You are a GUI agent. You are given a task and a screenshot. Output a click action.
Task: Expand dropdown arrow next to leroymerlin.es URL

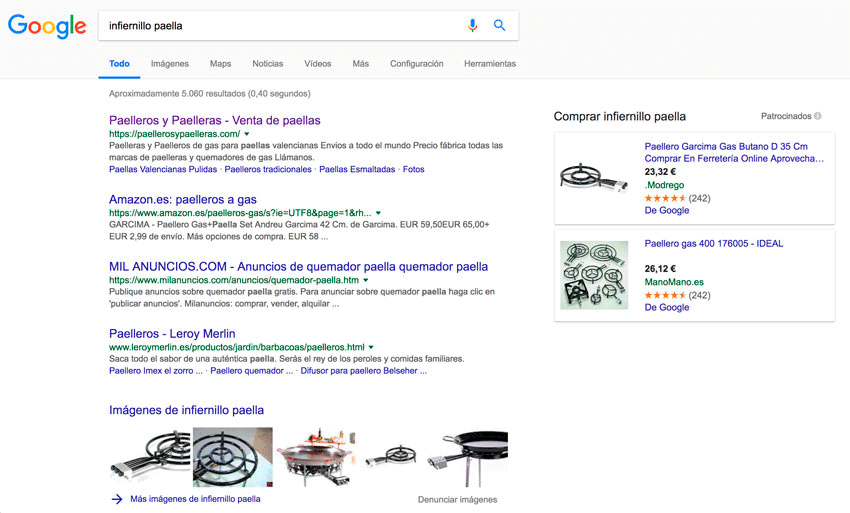click(371, 347)
